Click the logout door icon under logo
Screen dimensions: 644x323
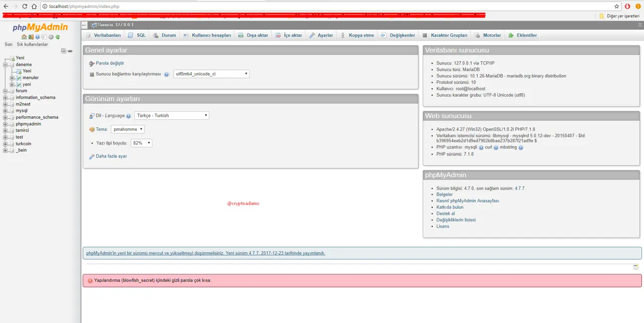click(x=31, y=37)
